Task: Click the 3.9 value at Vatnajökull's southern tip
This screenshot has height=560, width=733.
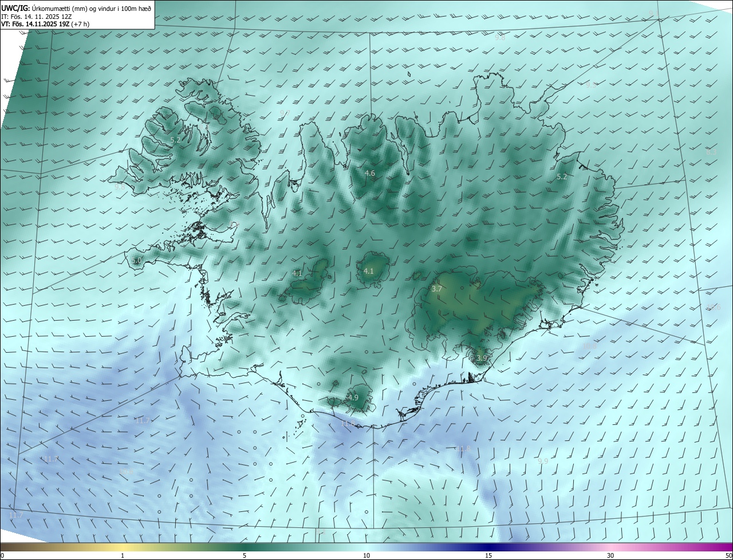Action: [482, 358]
